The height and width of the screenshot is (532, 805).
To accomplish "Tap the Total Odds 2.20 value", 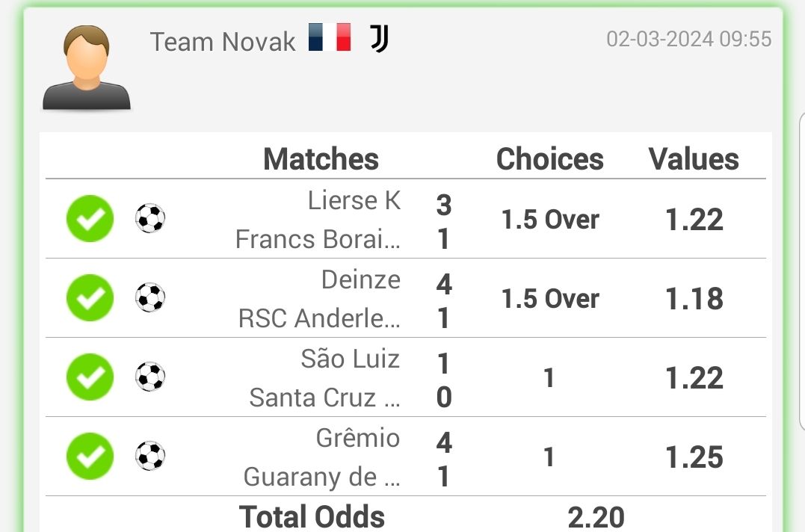I will pyautogui.click(x=596, y=517).
